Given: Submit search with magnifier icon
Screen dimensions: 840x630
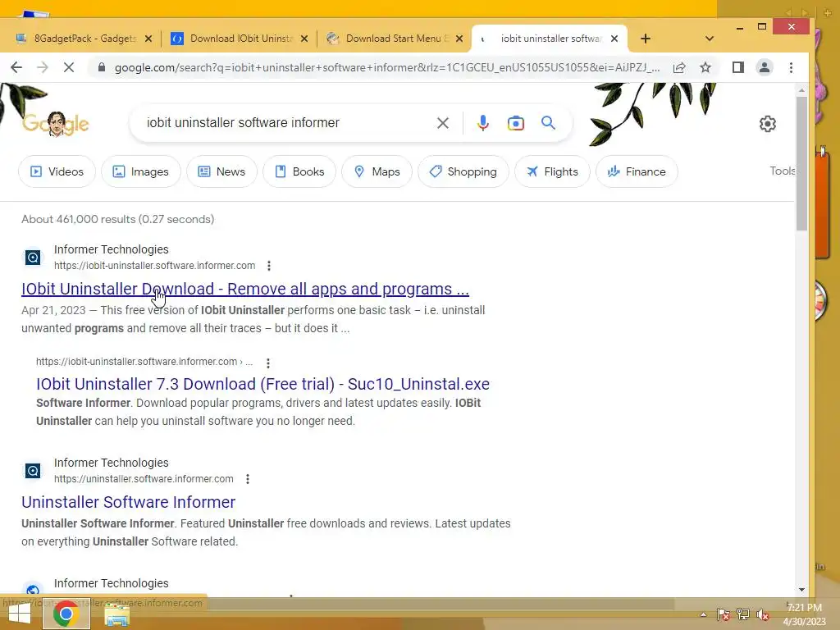Looking at the screenshot, I should (548, 123).
